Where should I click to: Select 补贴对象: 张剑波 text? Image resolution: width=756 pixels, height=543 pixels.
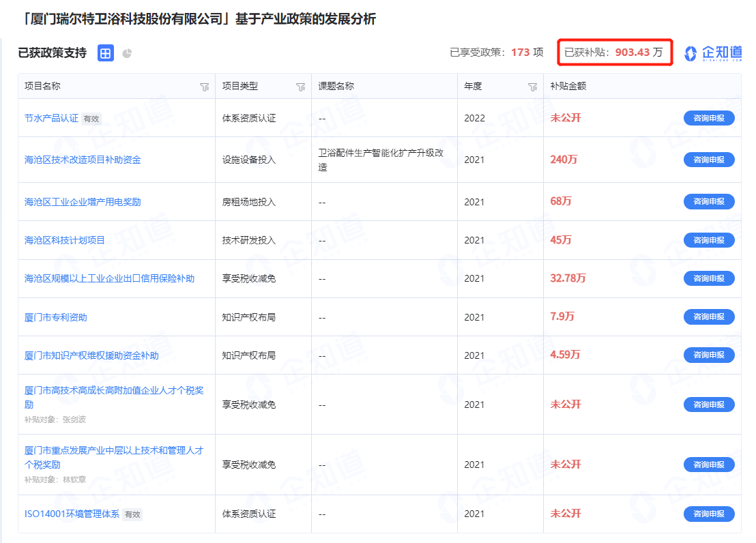pos(55,420)
